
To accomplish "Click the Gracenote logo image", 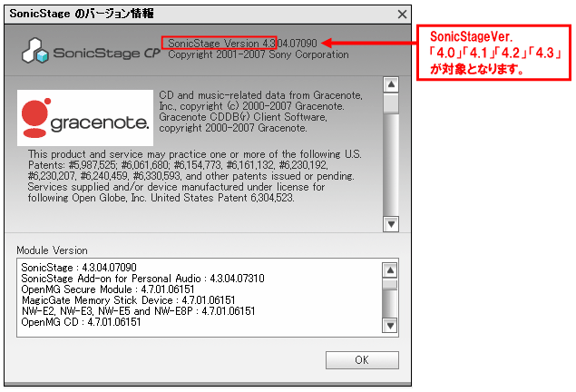I will [85, 116].
